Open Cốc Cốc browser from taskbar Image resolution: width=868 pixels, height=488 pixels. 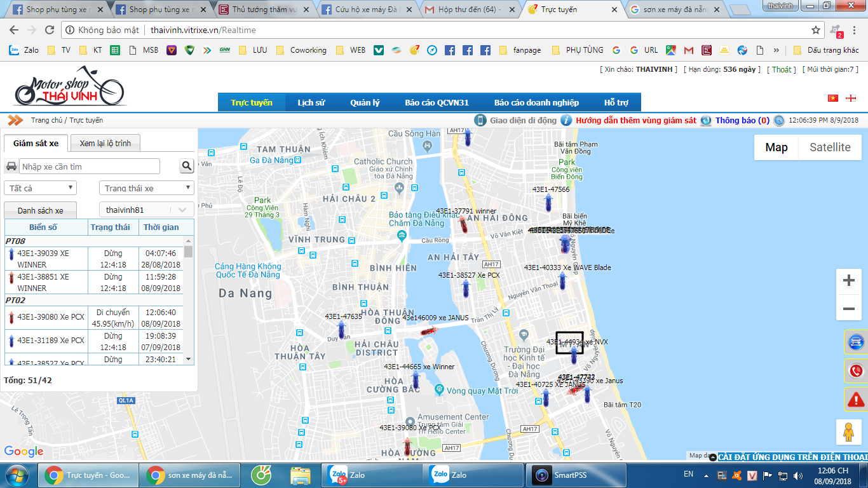click(262, 475)
